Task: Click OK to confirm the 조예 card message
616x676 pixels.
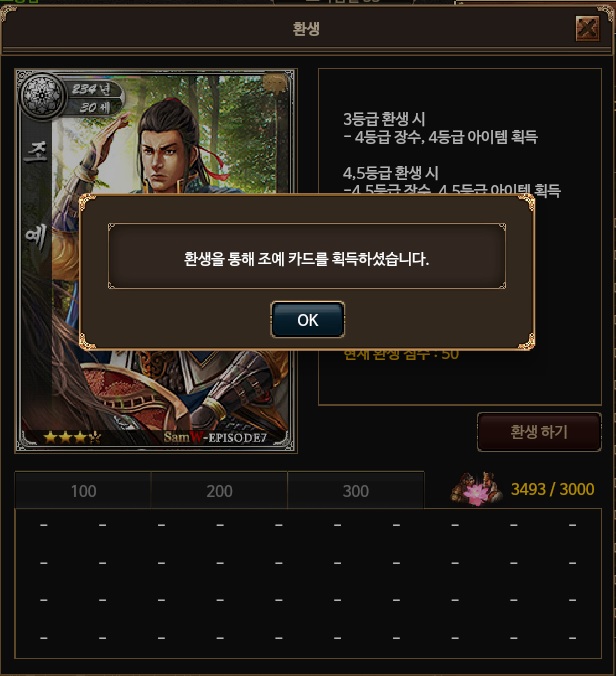Action: pyautogui.click(x=307, y=319)
